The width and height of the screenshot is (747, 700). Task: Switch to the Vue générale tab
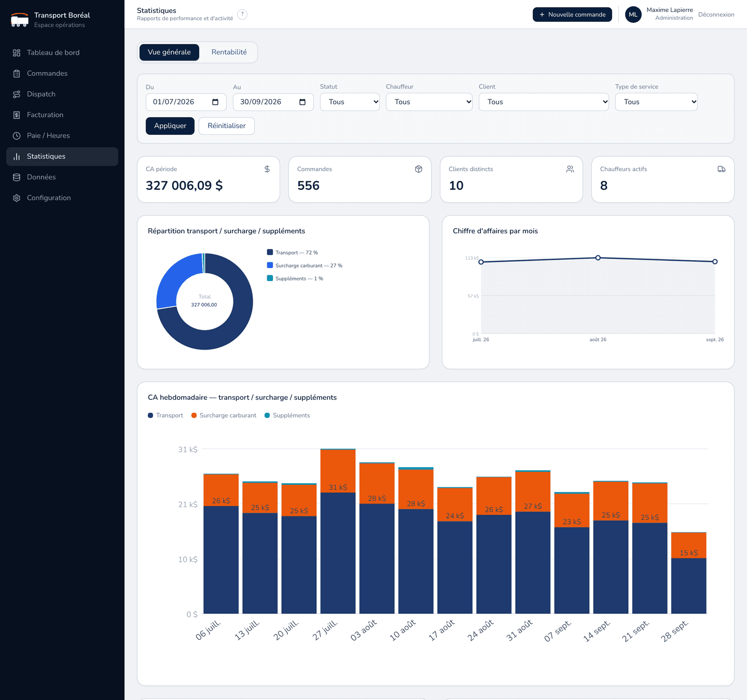pos(169,52)
